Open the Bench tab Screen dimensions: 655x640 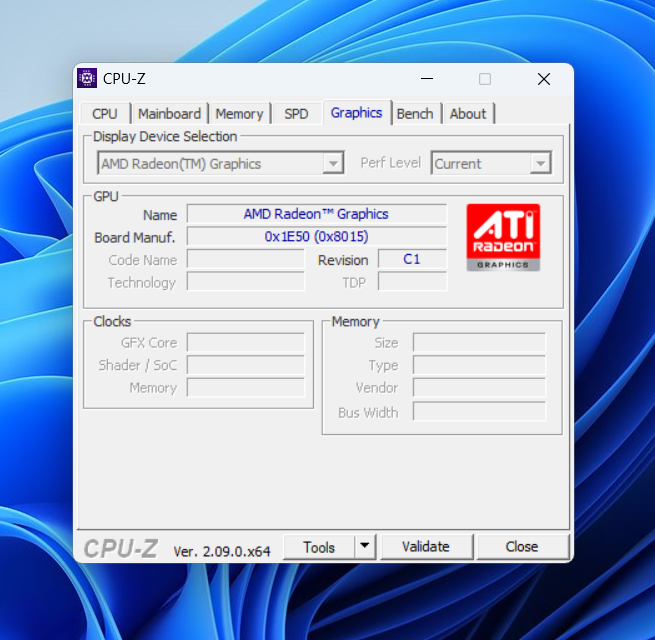[x=415, y=114]
